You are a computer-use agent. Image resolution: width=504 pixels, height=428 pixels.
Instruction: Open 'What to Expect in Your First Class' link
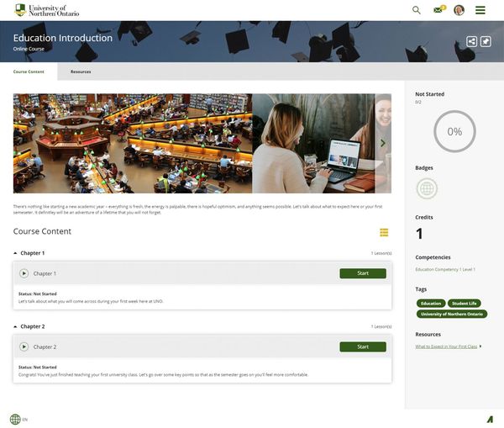pyautogui.click(x=446, y=346)
